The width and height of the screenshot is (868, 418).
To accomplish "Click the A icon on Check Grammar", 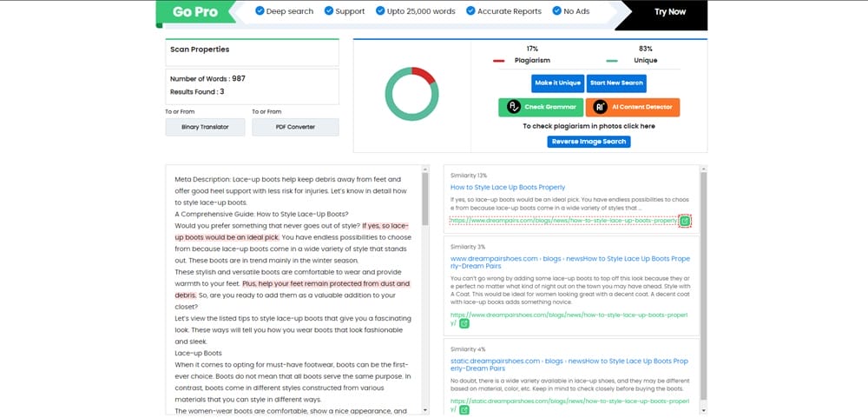I will 513,107.
